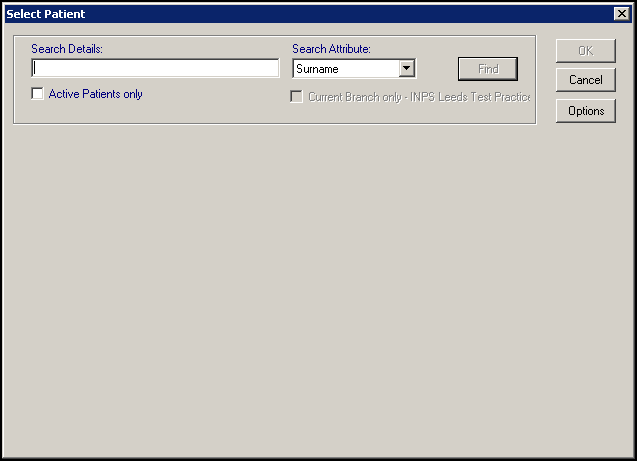
Task: Select the Surname combo box field
Action: (345, 69)
